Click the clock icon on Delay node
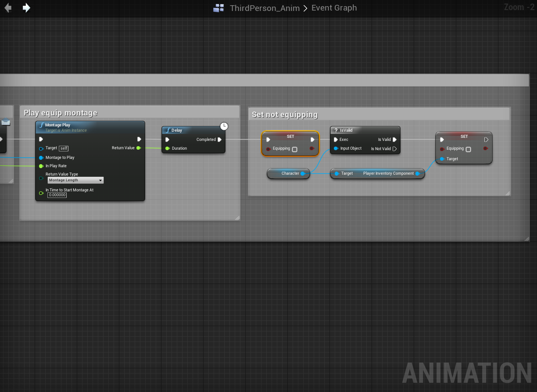537x392 pixels. click(224, 126)
